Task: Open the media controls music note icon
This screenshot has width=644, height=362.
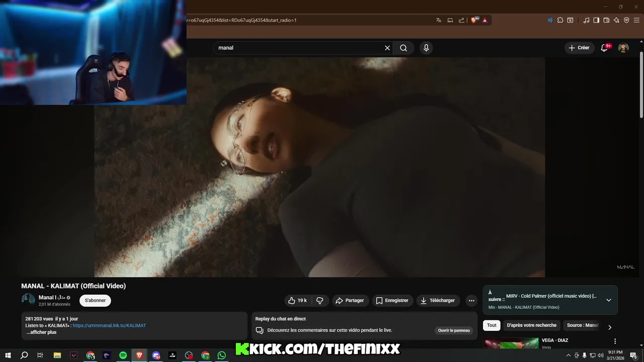Action: point(586,20)
